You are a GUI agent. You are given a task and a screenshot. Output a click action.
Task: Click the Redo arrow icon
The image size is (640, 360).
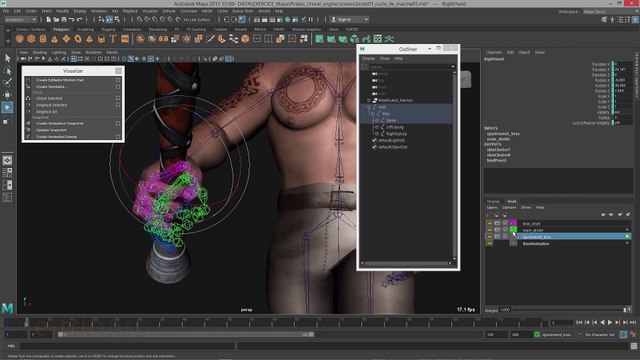80,19
